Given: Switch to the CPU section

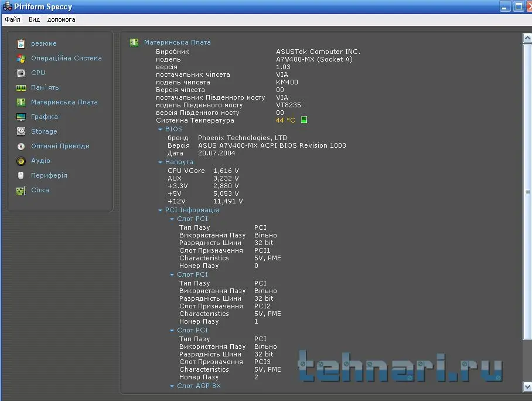Looking at the screenshot, I should pos(38,73).
